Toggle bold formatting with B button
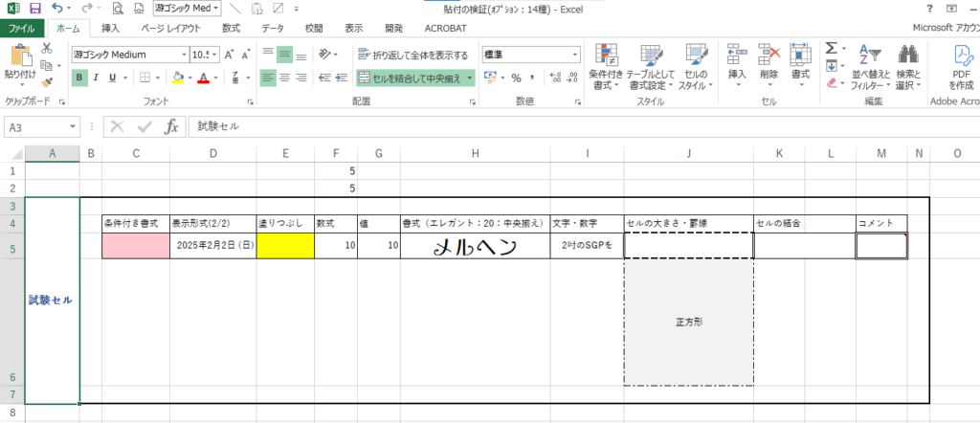Viewport: 980px width, 423px height. pos(81,78)
